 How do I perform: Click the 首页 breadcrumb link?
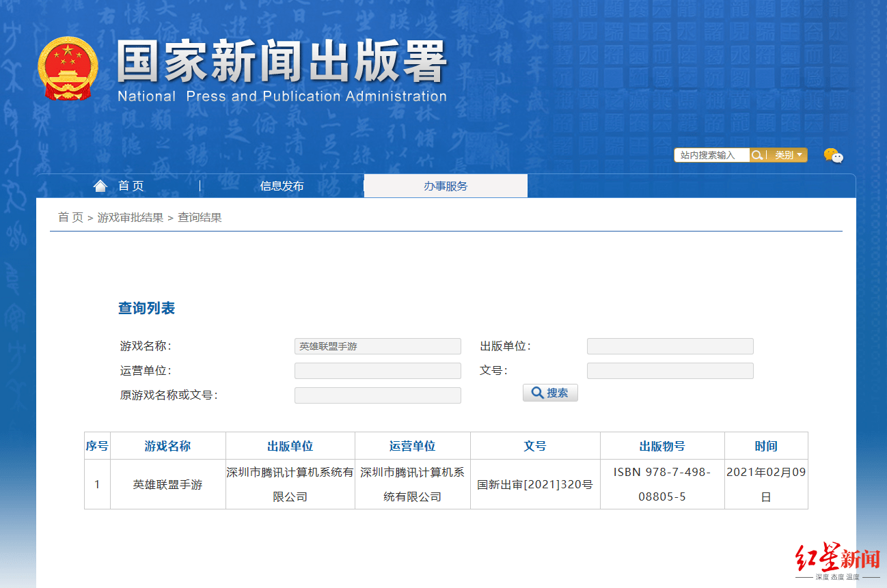pos(70,217)
